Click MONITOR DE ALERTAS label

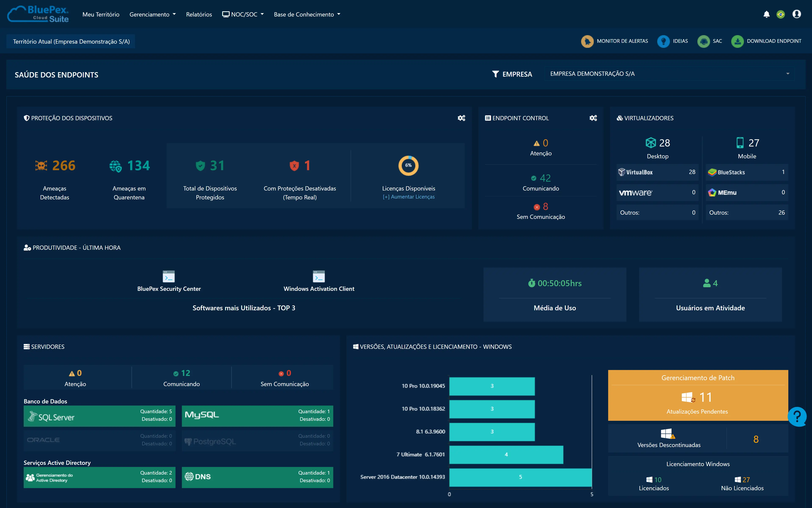622,41
